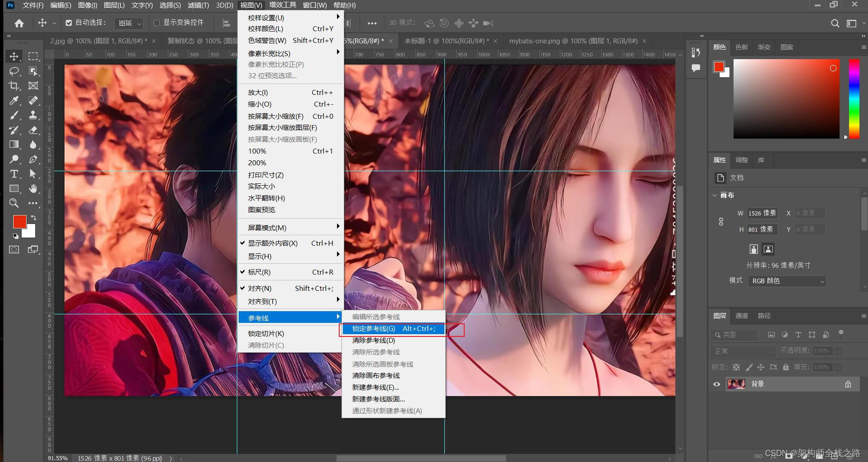Select the Clone Stamp tool
This screenshot has height=462, width=868.
click(x=33, y=115)
